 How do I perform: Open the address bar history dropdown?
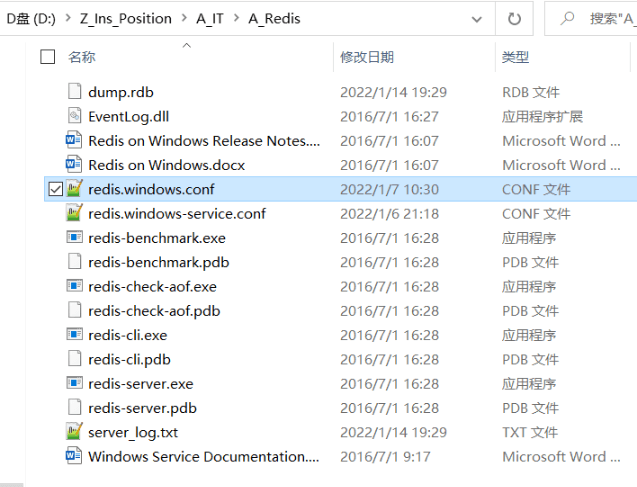477,19
